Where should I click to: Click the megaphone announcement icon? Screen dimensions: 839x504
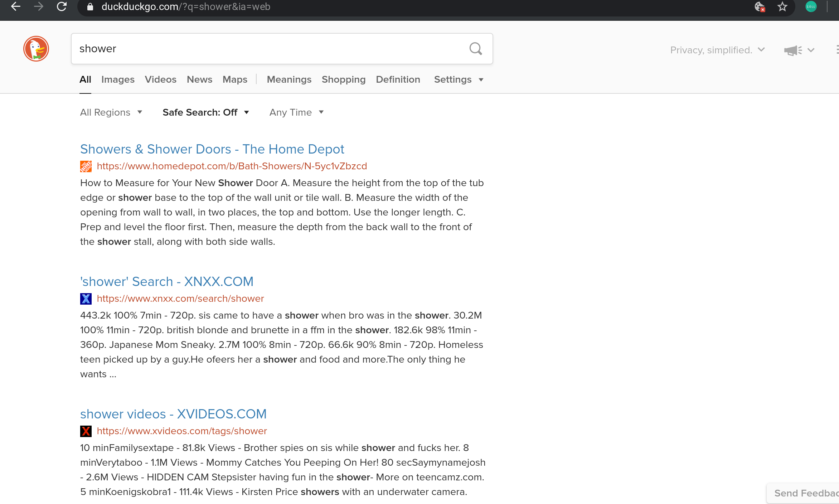tap(793, 50)
